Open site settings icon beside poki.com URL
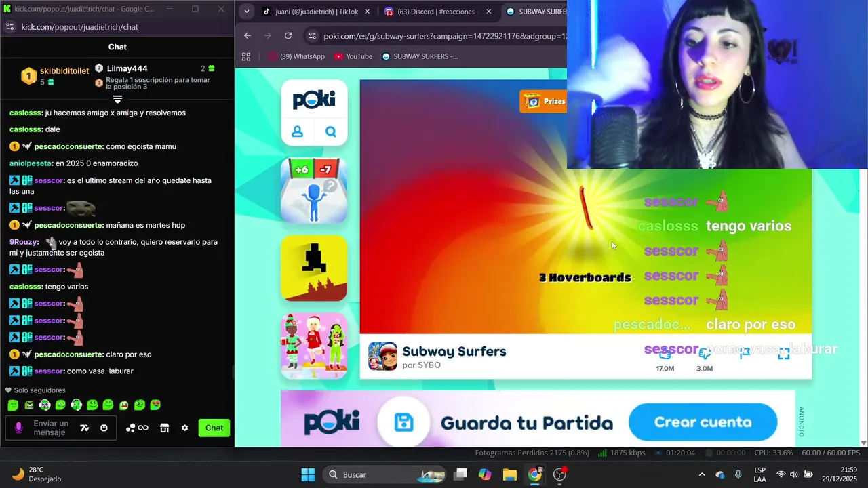 click(311, 36)
